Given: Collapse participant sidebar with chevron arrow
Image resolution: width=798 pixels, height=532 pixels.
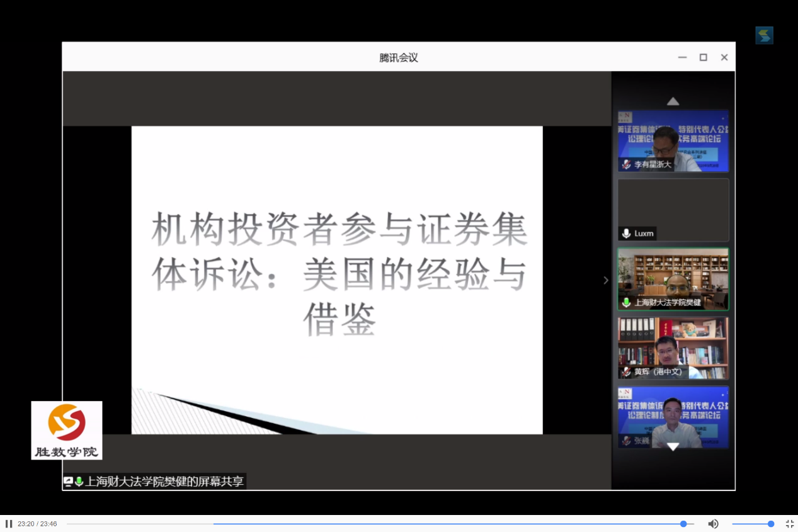Looking at the screenshot, I should (606, 280).
